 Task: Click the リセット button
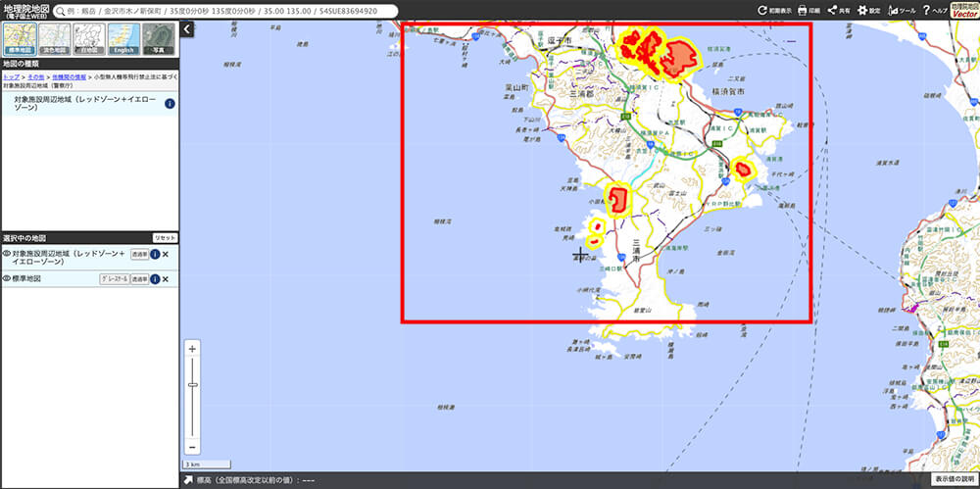click(165, 238)
